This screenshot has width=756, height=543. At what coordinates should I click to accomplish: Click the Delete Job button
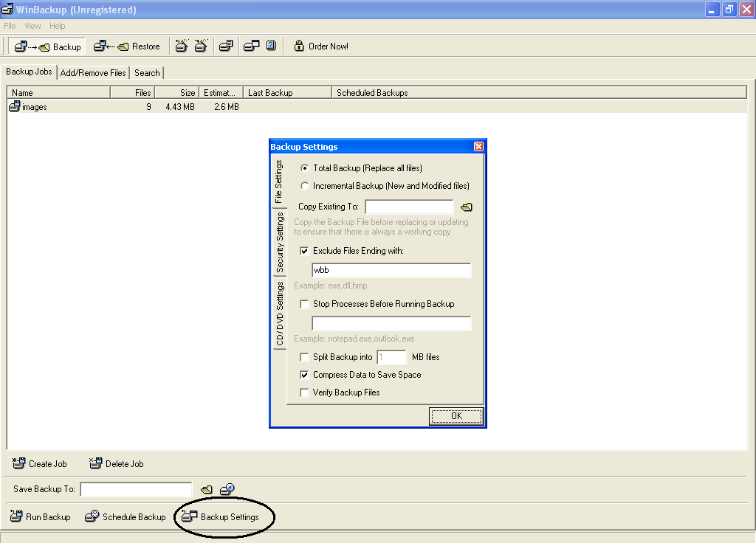tap(116, 463)
